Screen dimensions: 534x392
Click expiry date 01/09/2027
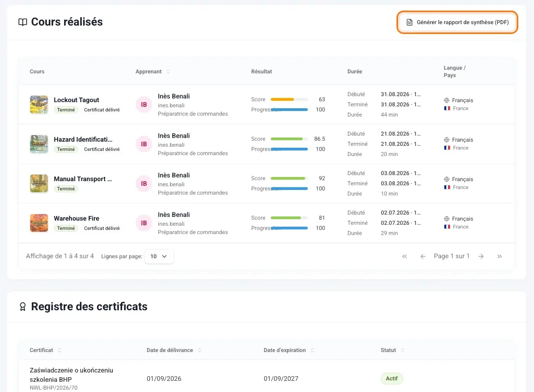click(x=281, y=379)
